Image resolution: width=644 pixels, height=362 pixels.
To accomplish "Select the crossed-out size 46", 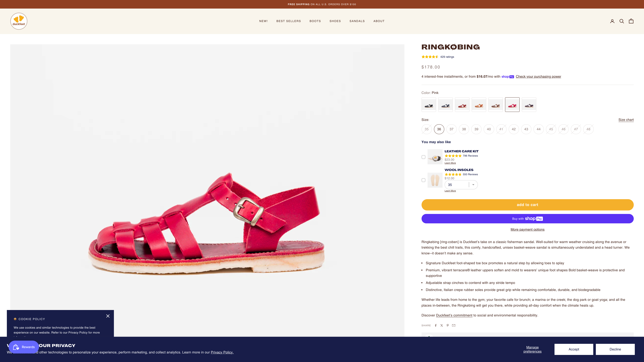I will click(x=563, y=129).
